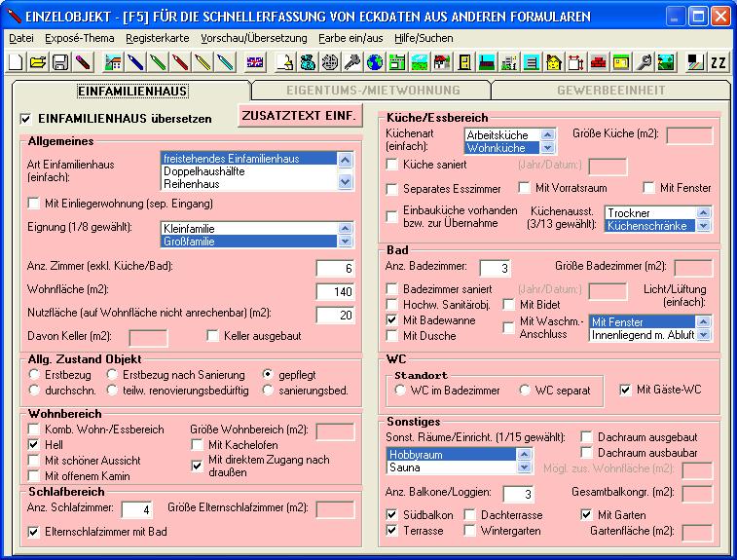Click the British flag translation icon
The width and height of the screenshot is (737, 560).
point(255,62)
